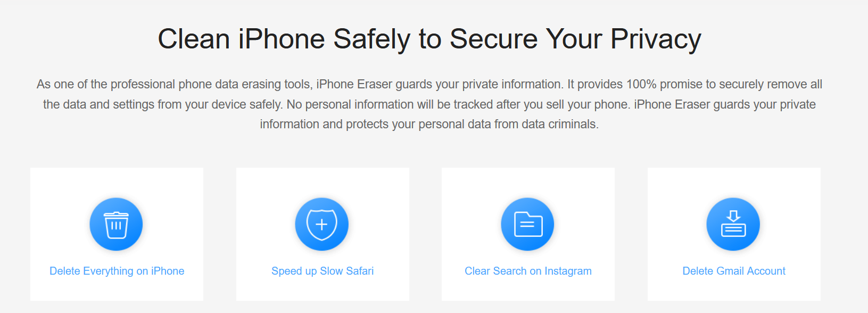Click the word Secure in the heading
The height and width of the screenshot is (313, 868).
(494, 39)
